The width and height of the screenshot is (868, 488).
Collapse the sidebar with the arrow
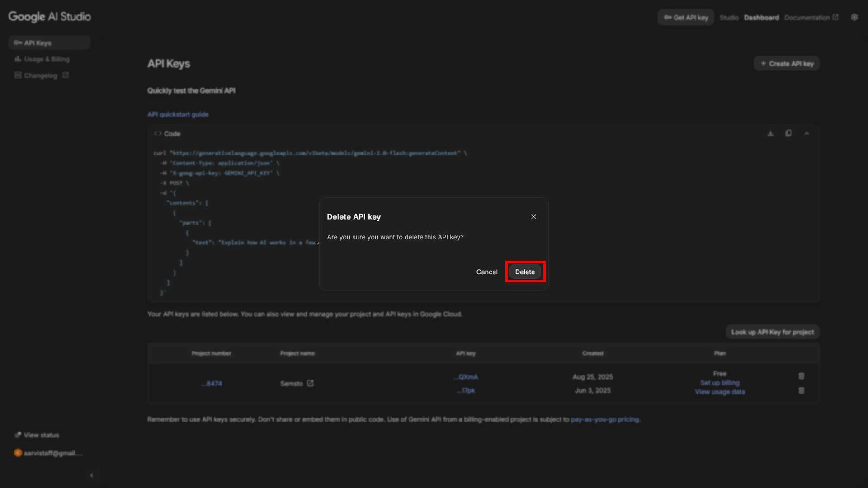92,475
